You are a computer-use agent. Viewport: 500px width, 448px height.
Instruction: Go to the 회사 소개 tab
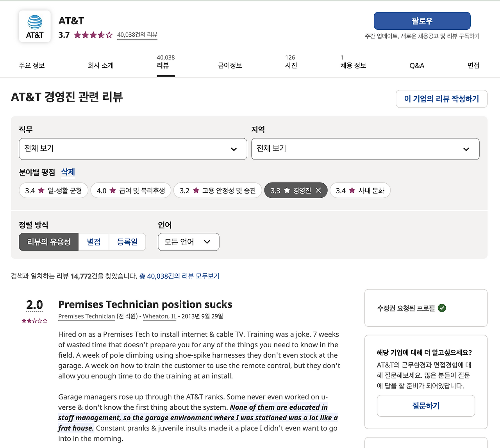[101, 65]
